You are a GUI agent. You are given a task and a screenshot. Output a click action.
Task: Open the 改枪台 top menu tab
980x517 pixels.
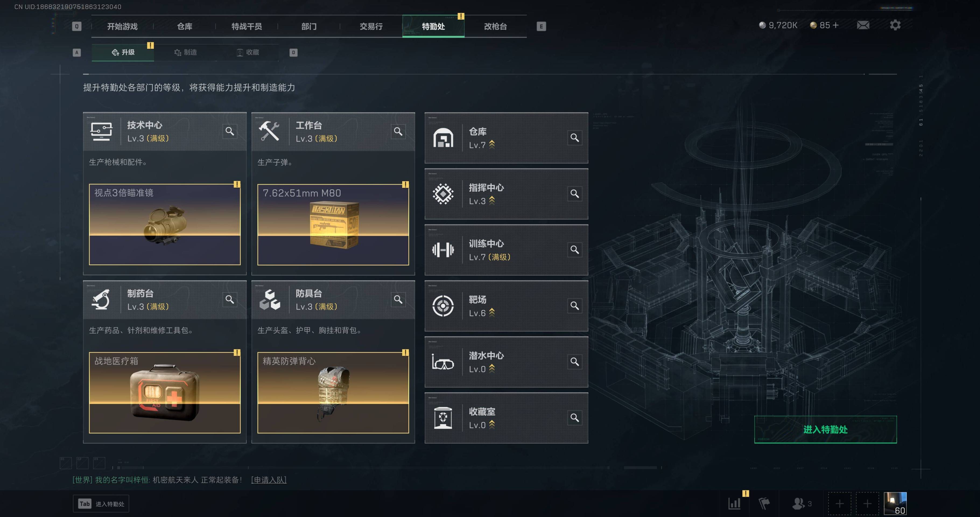pos(495,26)
